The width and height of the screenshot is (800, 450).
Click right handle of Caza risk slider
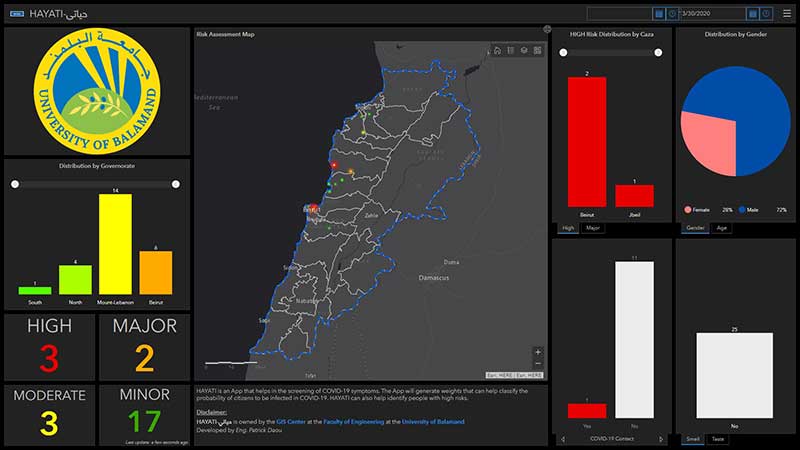coord(658,53)
